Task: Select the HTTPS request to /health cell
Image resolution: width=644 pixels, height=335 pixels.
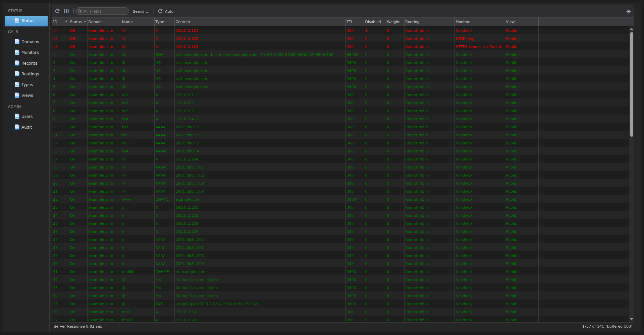Action: [479, 47]
